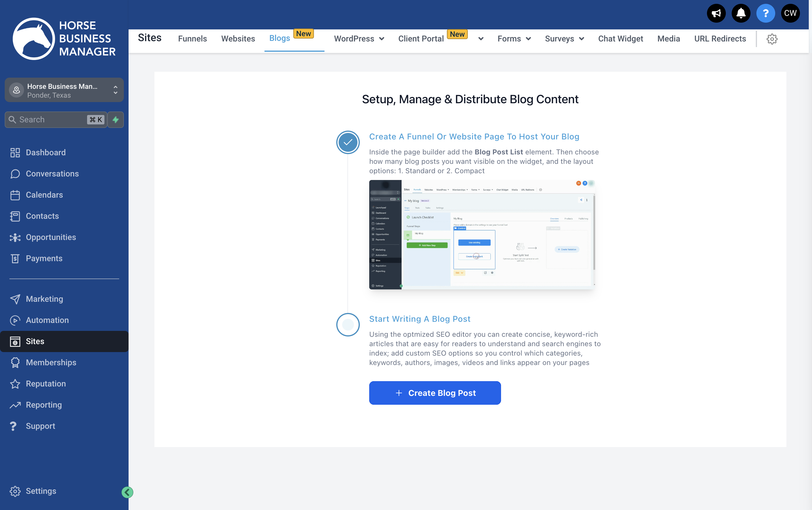Click the Conversations chat bubble icon

click(15, 174)
